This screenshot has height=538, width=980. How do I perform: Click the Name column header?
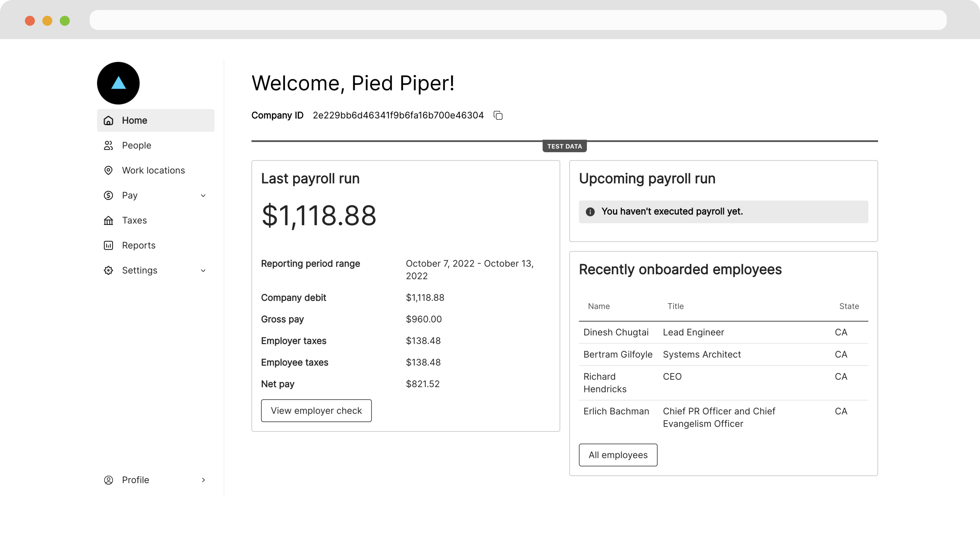point(599,306)
